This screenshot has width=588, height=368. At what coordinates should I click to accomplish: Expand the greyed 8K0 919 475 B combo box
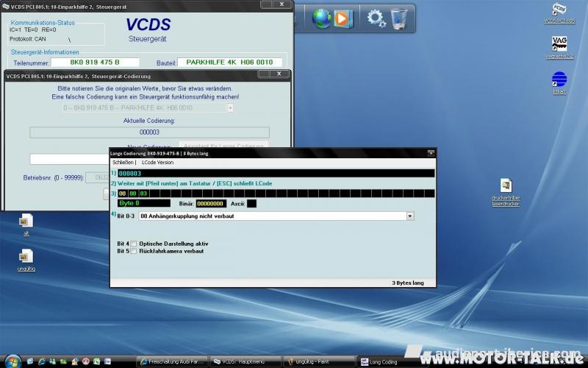tap(230, 107)
